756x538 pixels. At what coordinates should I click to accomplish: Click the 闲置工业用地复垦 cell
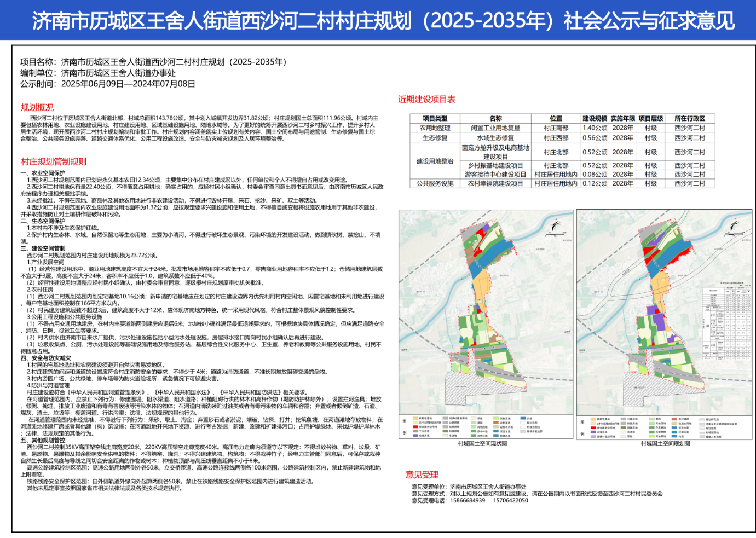[x=495, y=128]
